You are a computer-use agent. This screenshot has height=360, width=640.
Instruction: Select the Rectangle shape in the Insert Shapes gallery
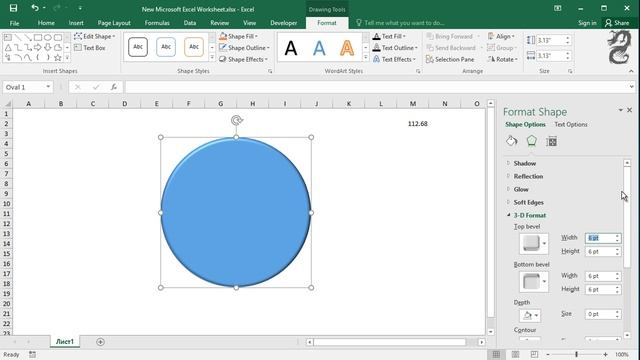(x=38, y=38)
